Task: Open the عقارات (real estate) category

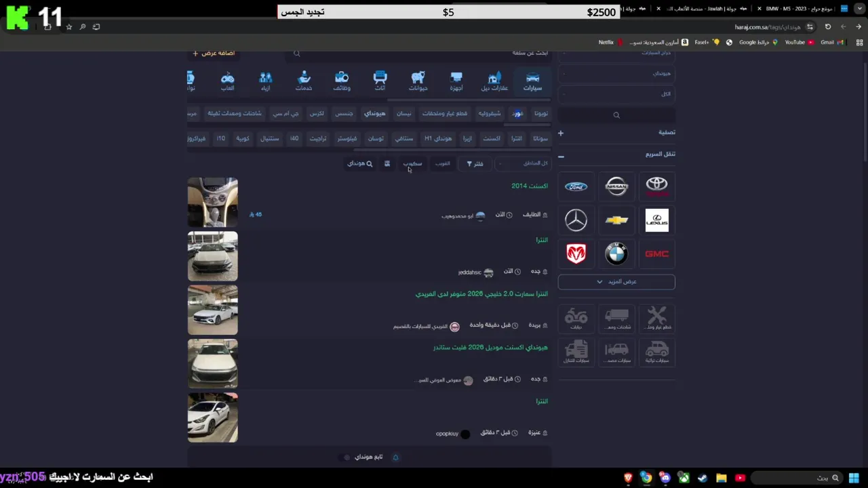Action: pyautogui.click(x=494, y=81)
